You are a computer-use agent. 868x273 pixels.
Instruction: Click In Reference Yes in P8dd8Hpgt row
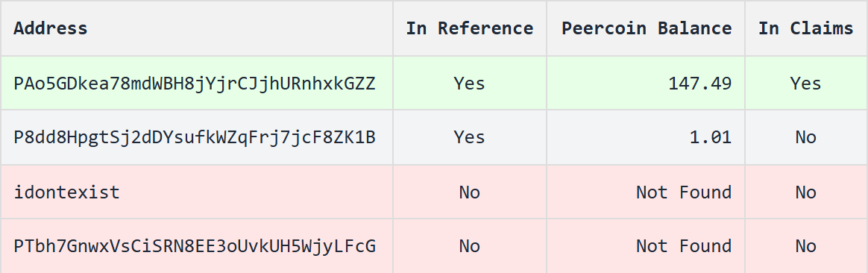470,137
